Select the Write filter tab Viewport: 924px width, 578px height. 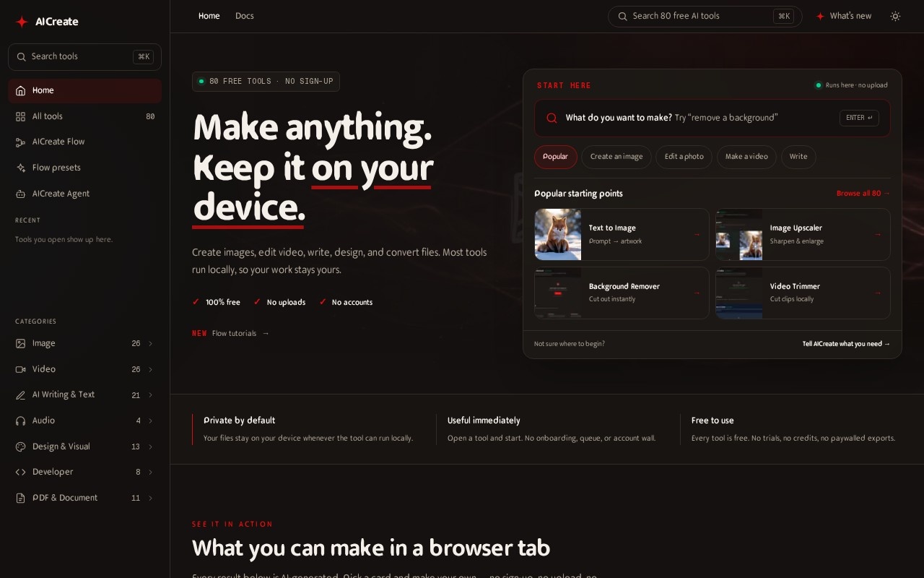[798, 157]
